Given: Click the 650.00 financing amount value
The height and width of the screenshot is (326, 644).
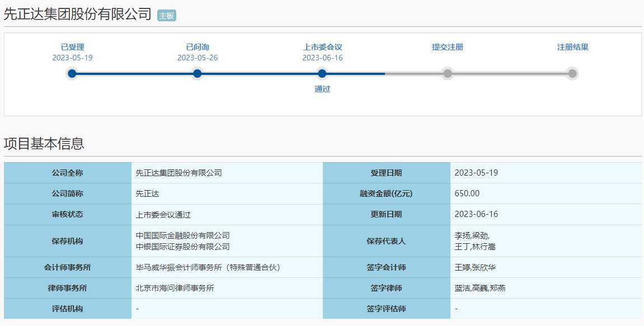Looking at the screenshot, I should (x=467, y=193).
